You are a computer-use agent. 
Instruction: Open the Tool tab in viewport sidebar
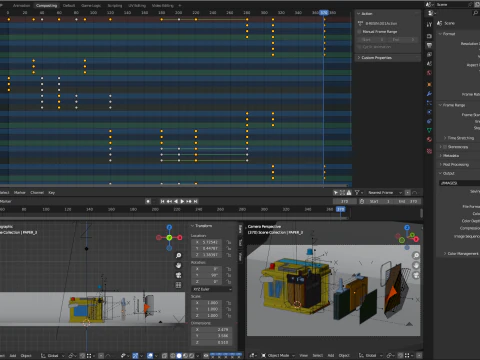[240, 243]
